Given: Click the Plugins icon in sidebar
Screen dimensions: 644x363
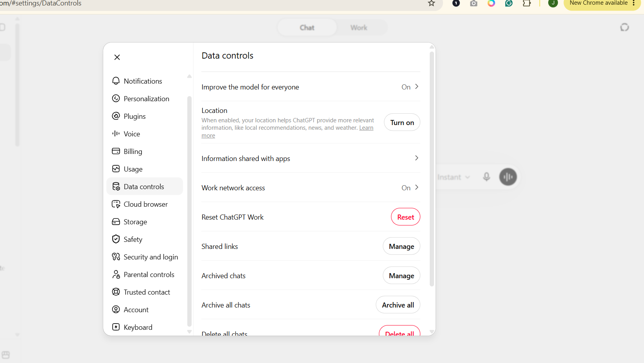Looking at the screenshot, I should [116, 116].
